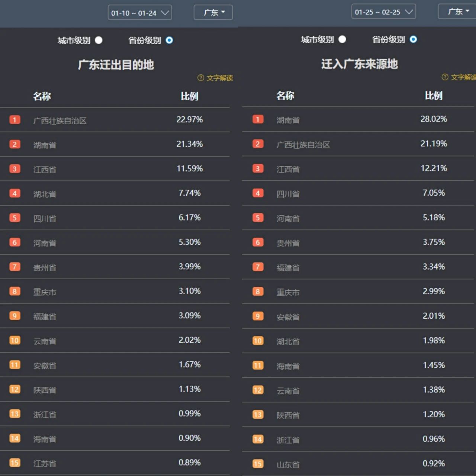The width and height of the screenshot is (476, 476).
Task: Click rank 1 badge for 广西壮族自治区
Action: click(15, 120)
